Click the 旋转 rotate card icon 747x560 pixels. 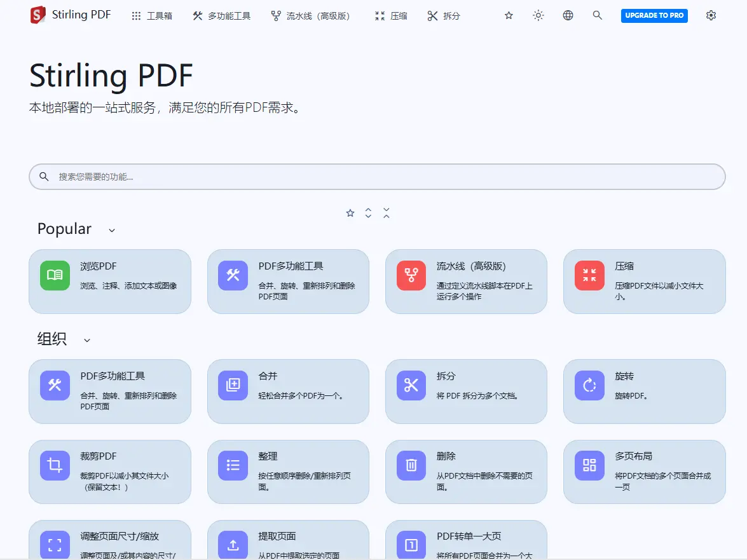589,385
